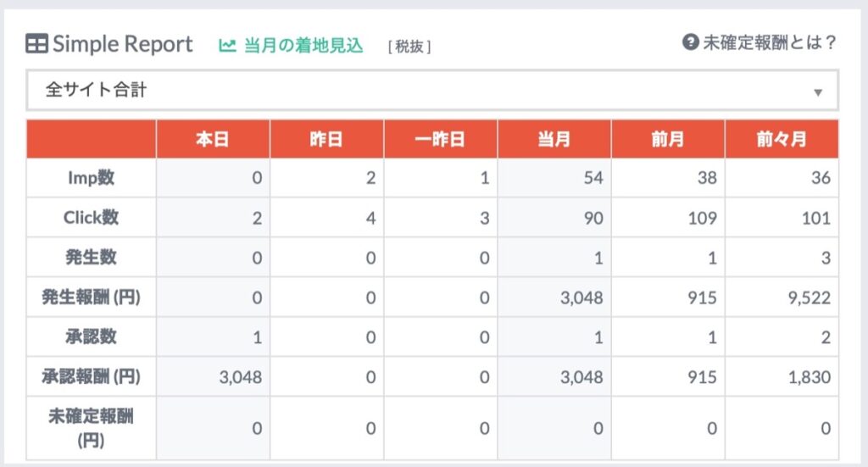The width and height of the screenshot is (868, 467).
Task: Click the 発生報酬 (円) row label
Action: click(x=92, y=297)
